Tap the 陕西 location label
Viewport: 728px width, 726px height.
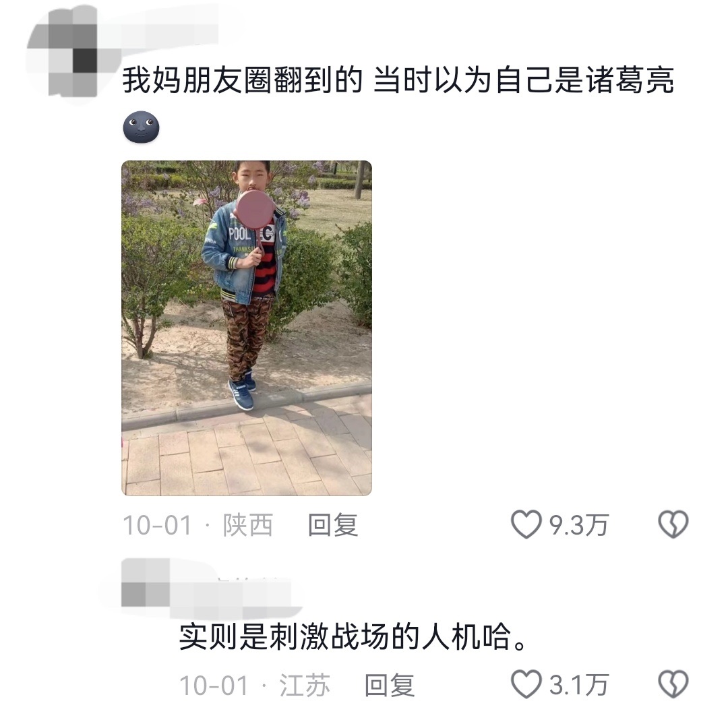coord(248,525)
